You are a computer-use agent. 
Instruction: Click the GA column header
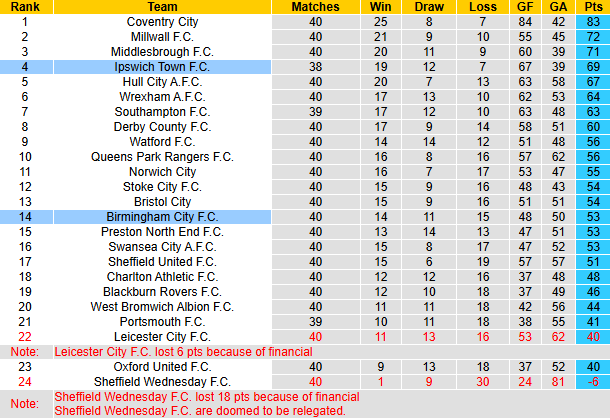pos(558,7)
